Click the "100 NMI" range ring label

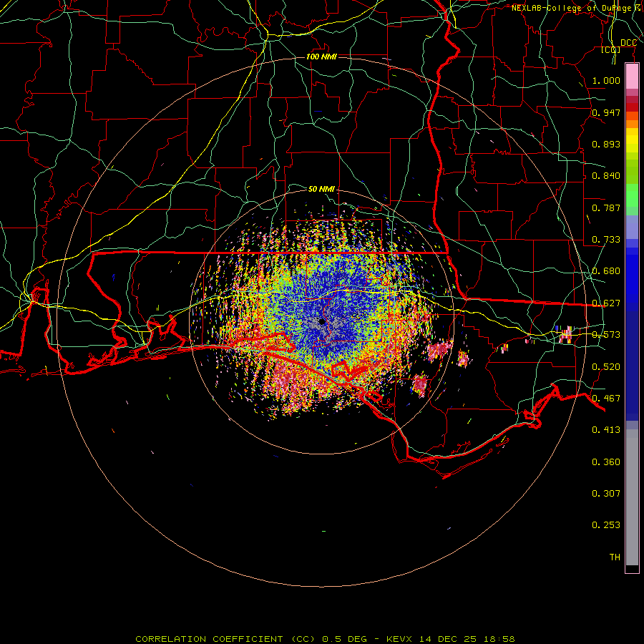pyautogui.click(x=321, y=57)
